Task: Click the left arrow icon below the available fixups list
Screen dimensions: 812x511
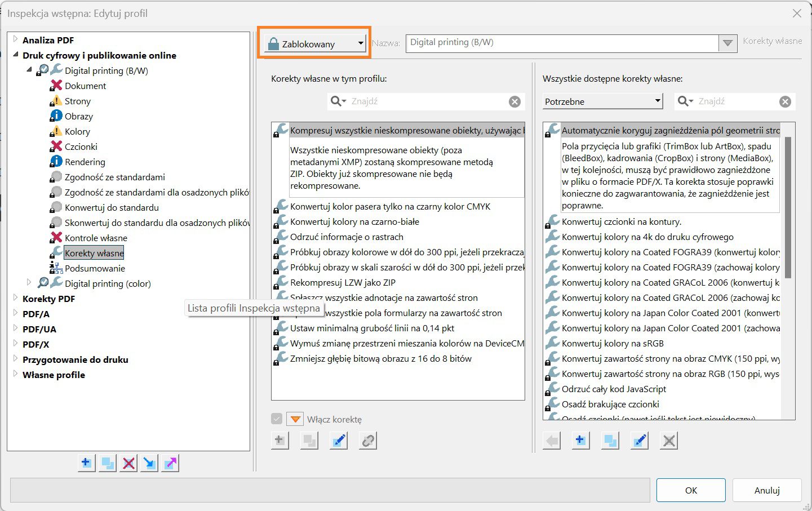Action: tap(552, 440)
